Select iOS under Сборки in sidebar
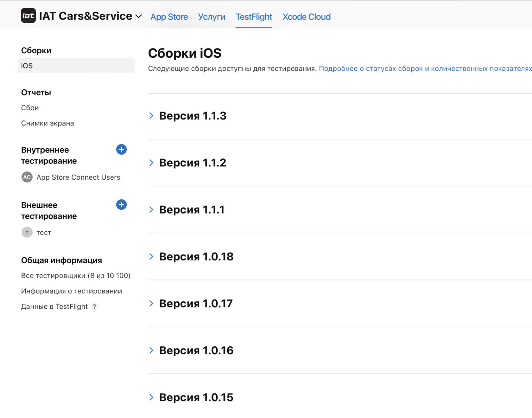This screenshot has width=532, height=418. coord(76,66)
